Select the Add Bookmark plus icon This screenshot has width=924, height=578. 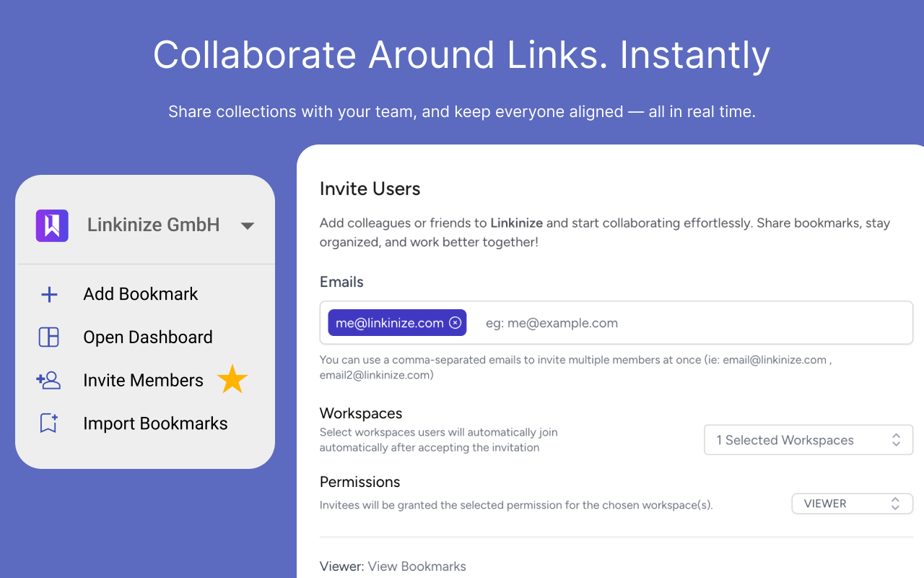(48, 293)
